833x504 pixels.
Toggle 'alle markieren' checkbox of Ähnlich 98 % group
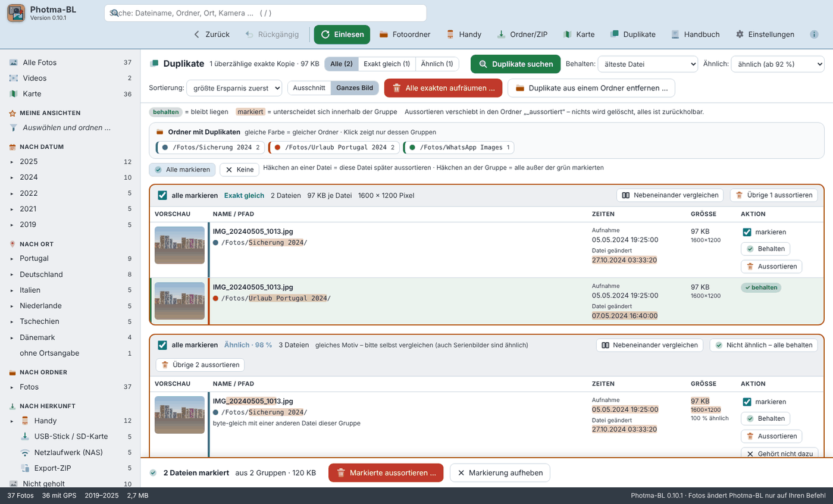(x=162, y=345)
